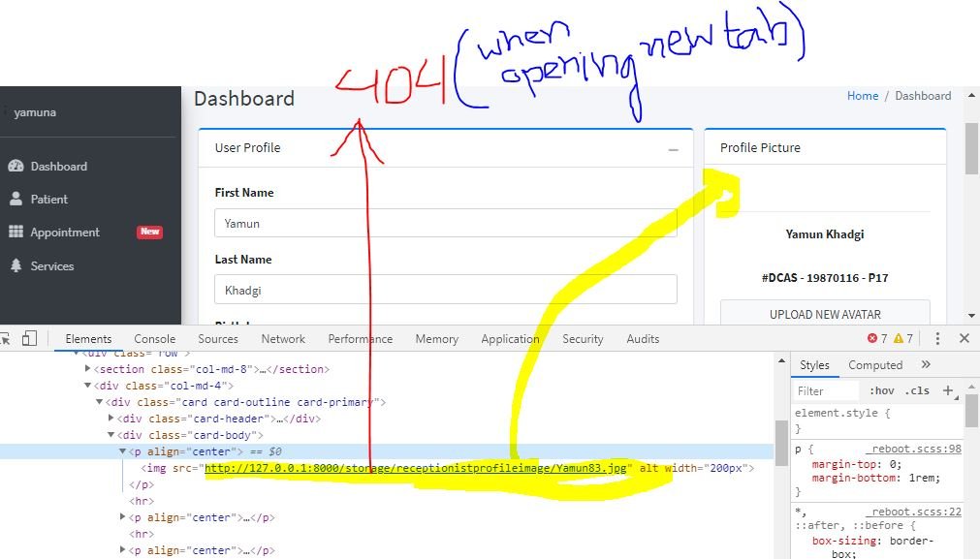
Task: Select the Computed tab
Action: click(x=875, y=365)
